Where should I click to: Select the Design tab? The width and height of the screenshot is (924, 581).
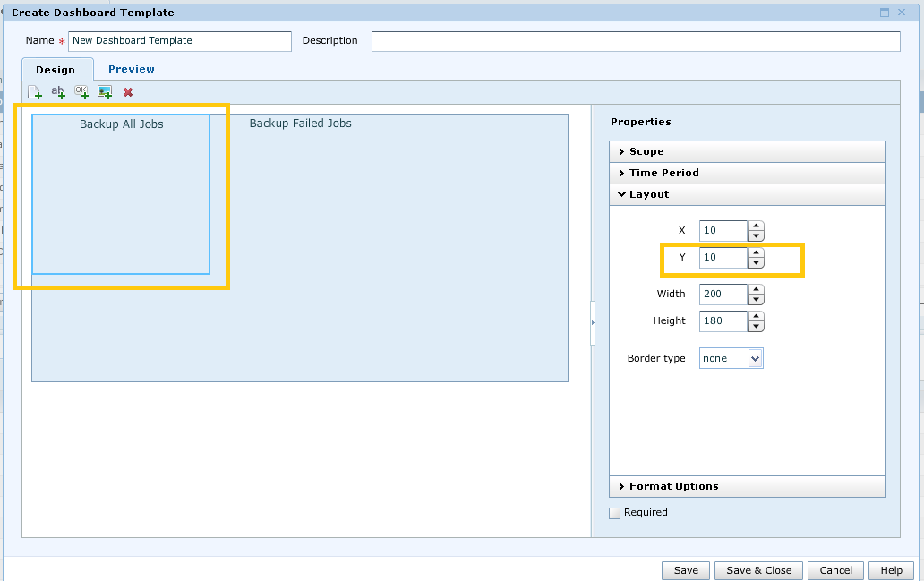coord(56,70)
